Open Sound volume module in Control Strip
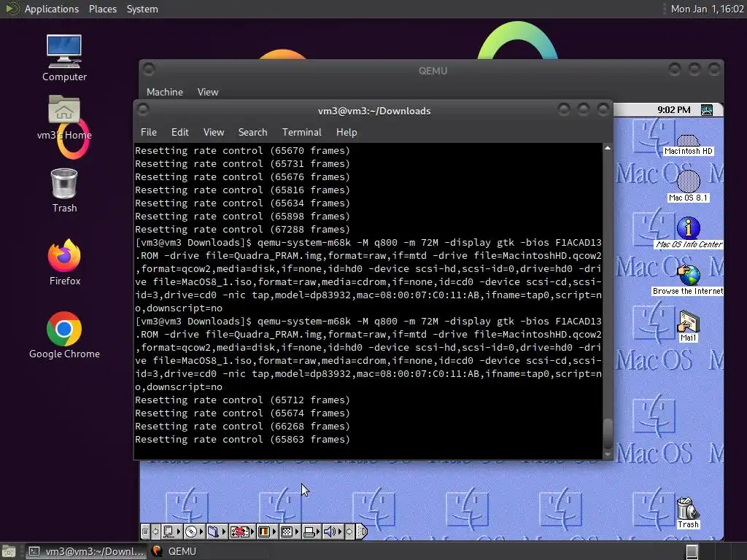 [333, 532]
